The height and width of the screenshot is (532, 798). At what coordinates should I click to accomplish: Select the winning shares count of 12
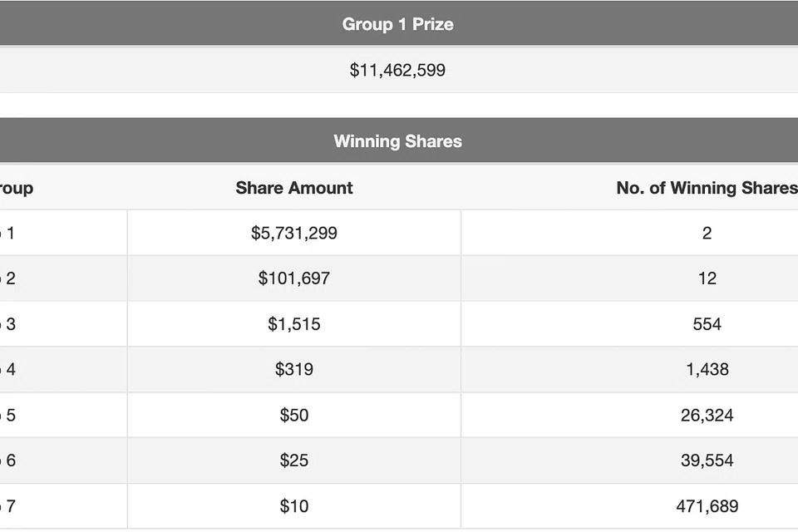707,278
